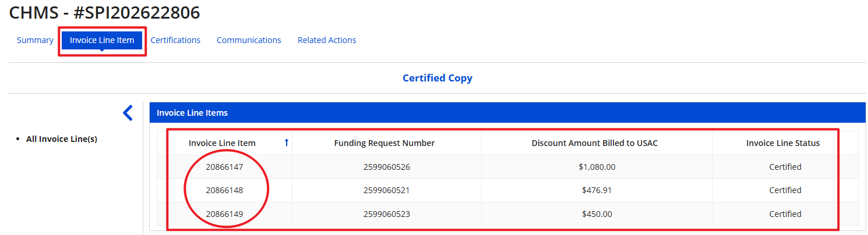Select invoice line item 20866147

tap(224, 167)
